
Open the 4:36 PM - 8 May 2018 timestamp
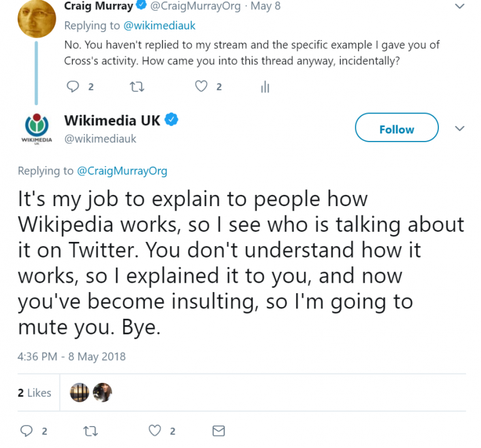(x=71, y=357)
